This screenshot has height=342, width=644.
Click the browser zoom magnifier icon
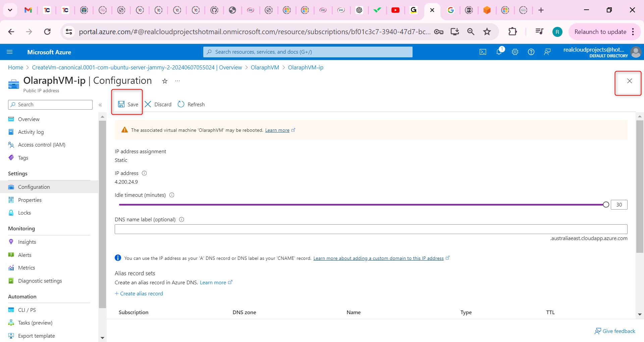(471, 32)
